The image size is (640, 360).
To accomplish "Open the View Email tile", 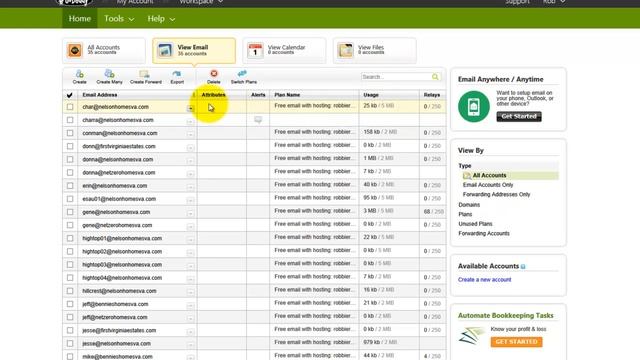I will pos(194,50).
